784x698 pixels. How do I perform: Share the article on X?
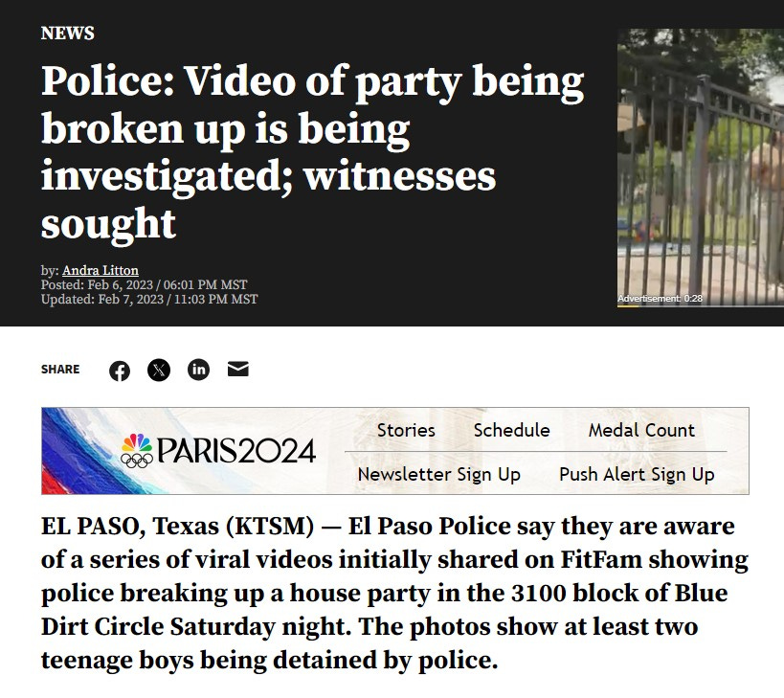click(159, 370)
